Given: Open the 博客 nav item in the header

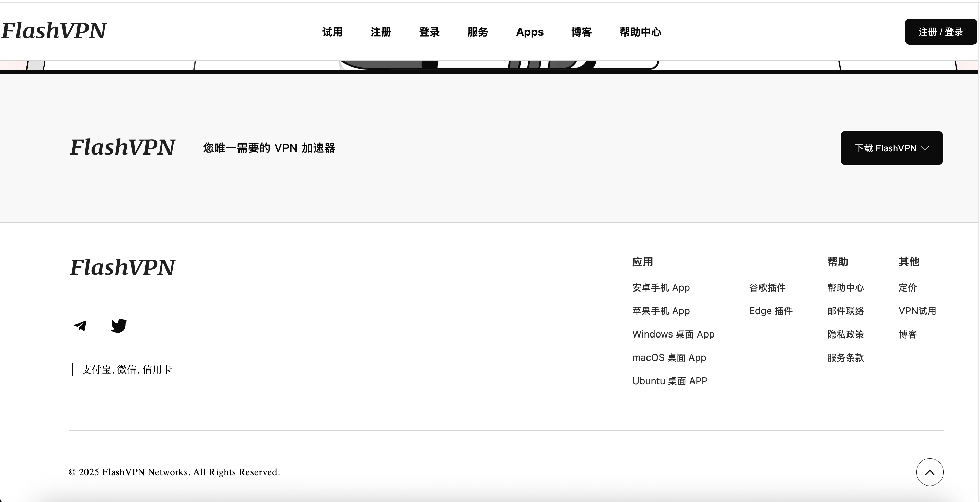Looking at the screenshot, I should click(582, 32).
